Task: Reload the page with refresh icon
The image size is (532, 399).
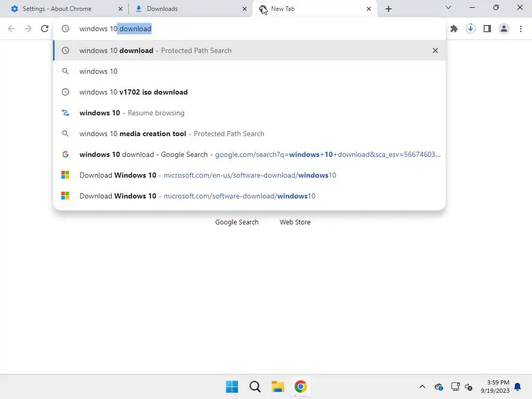Action: (45, 29)
